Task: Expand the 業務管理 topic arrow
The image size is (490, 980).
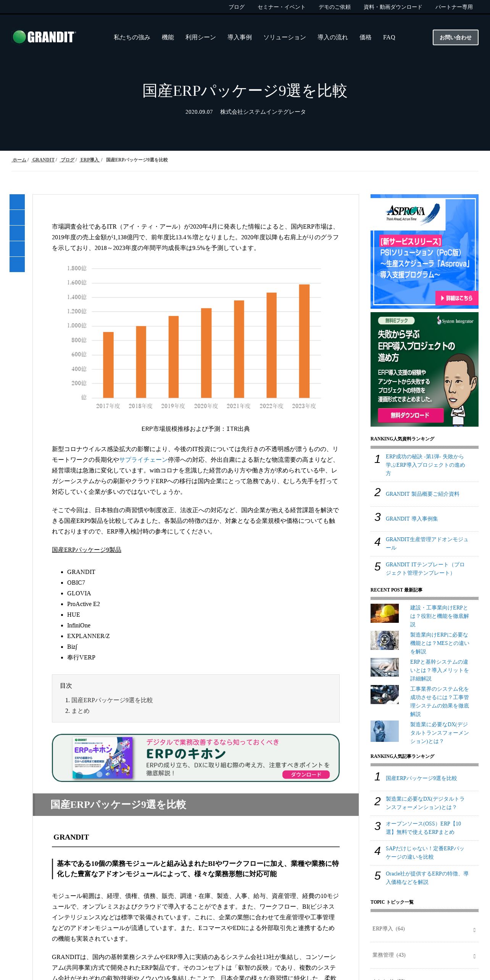Action: point(474,956)
